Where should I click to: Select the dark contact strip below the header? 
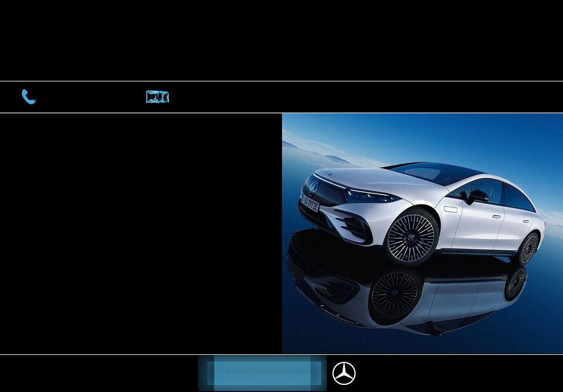pos(281,98)
